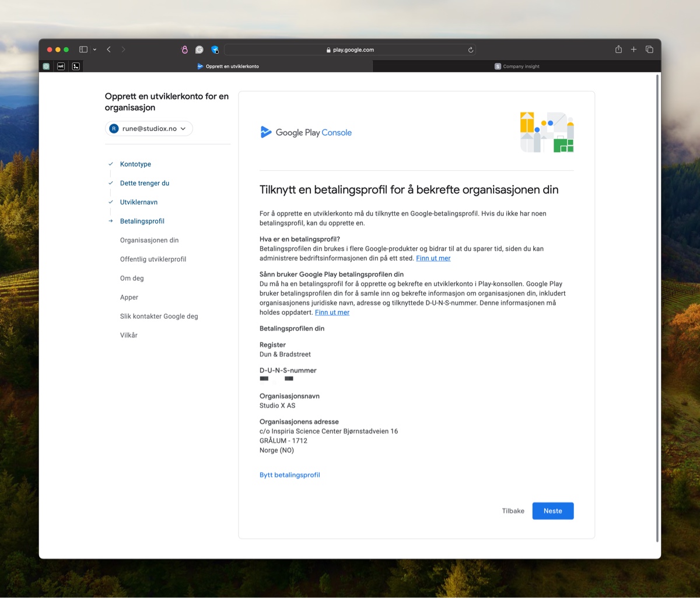Screen dimensions: 700x598
Task: Click the Dun & Bradstreet register value
Action: (285, 354)
